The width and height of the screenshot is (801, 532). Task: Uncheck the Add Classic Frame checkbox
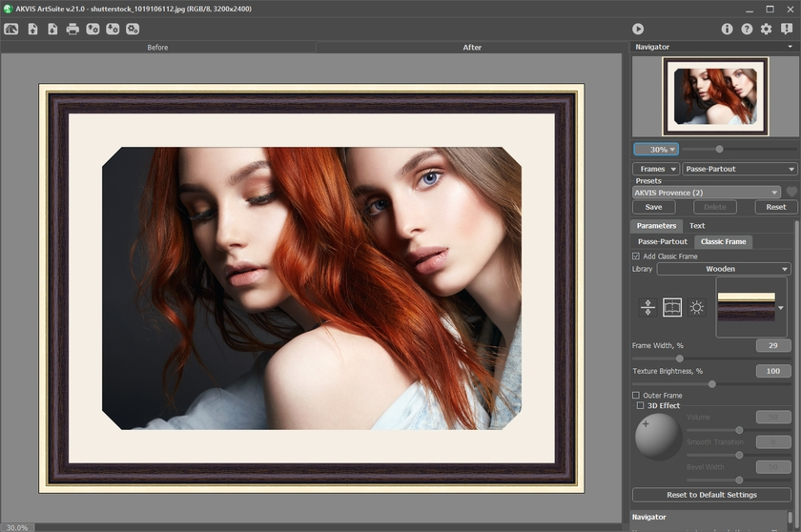click(636, 256)
